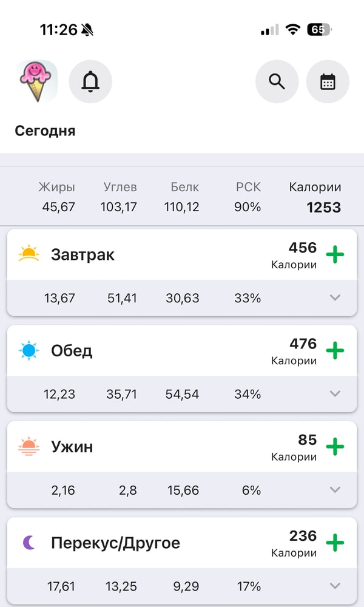Add a food item to Ужин

point(335,447)
